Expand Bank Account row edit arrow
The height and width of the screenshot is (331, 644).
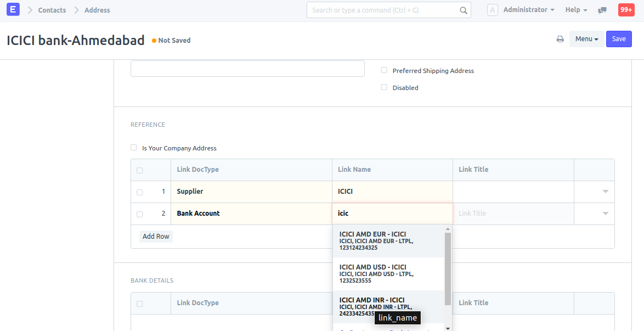point(606,214)
